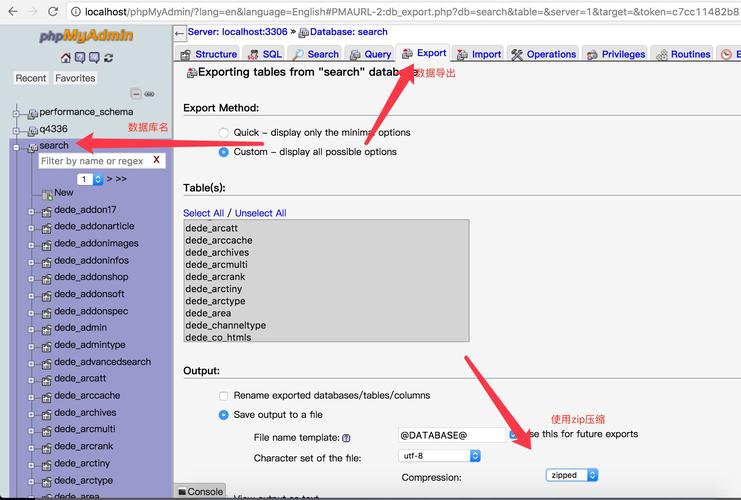This screenshot has width=741, height=500.
Task: Open the Console bar at bottom
Action: point(200,491)
